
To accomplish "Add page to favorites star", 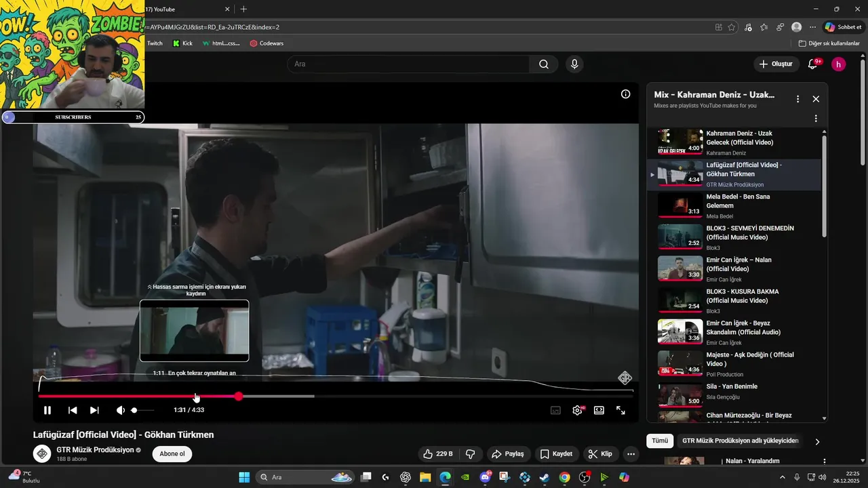I will [731, 27].
